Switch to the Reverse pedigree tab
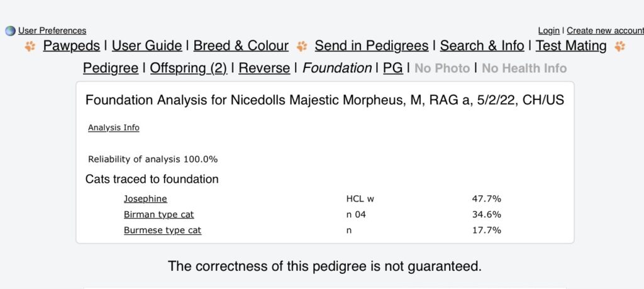This screenshot has width=644, height=289. pos(264,68)
